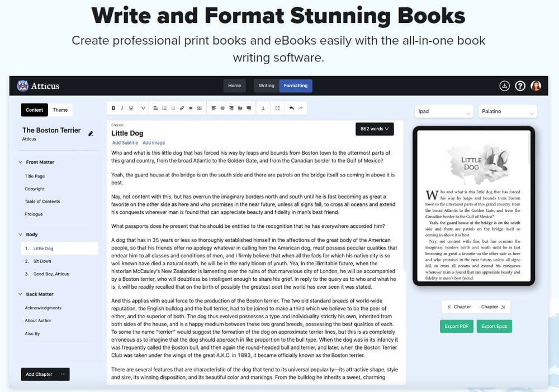The height and width of the screenshot is (392, 559).
Task: Open the Also By page
Action: click(32, 333)
